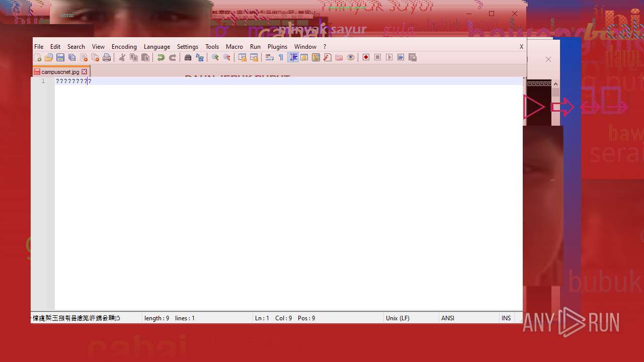Open the View menu

point(98,46)
